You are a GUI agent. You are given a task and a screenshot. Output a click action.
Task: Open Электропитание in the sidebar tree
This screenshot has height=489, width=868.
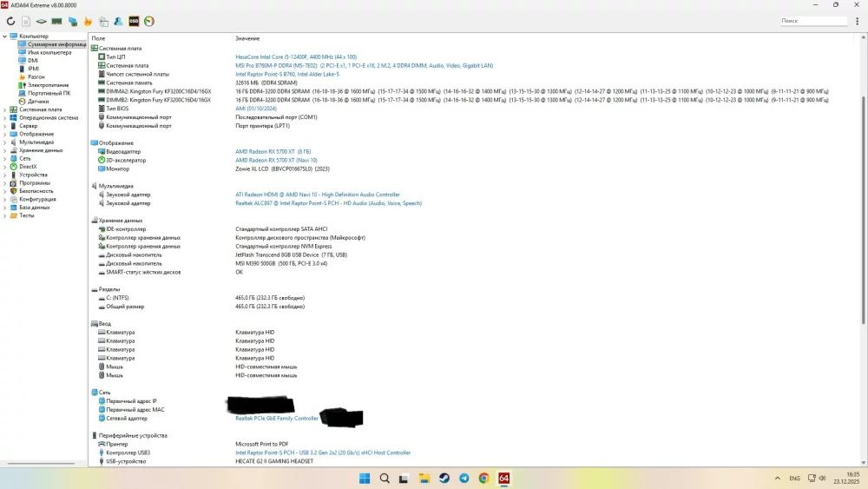point(48,85)
